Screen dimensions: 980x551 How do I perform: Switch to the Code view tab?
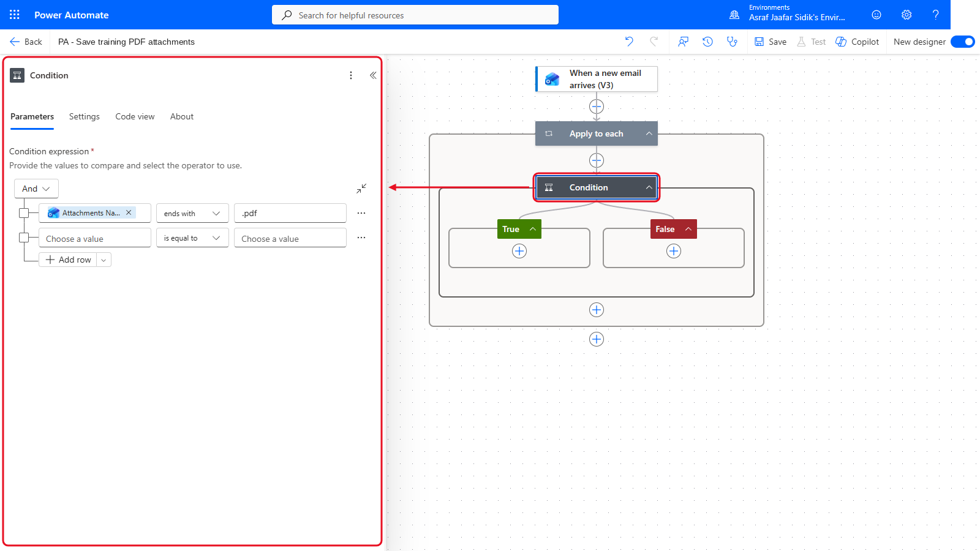click(135, 116)
